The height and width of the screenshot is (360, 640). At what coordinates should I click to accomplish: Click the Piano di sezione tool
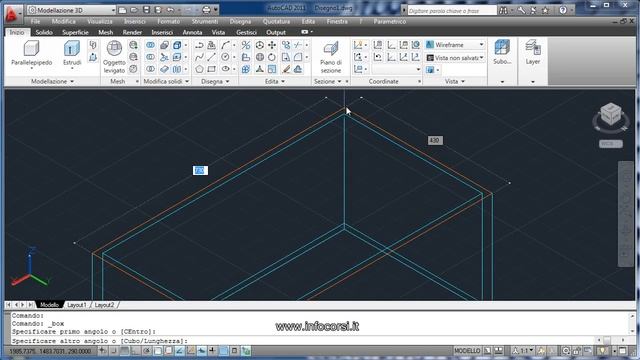pyautogui.click(x=331, y=57)
